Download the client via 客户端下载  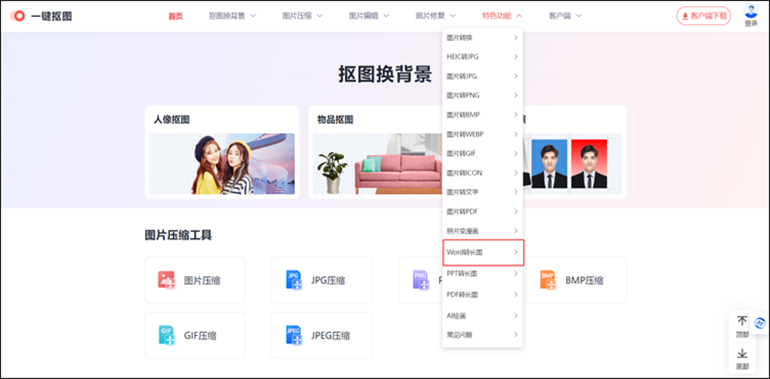click(x=704, y=16)
